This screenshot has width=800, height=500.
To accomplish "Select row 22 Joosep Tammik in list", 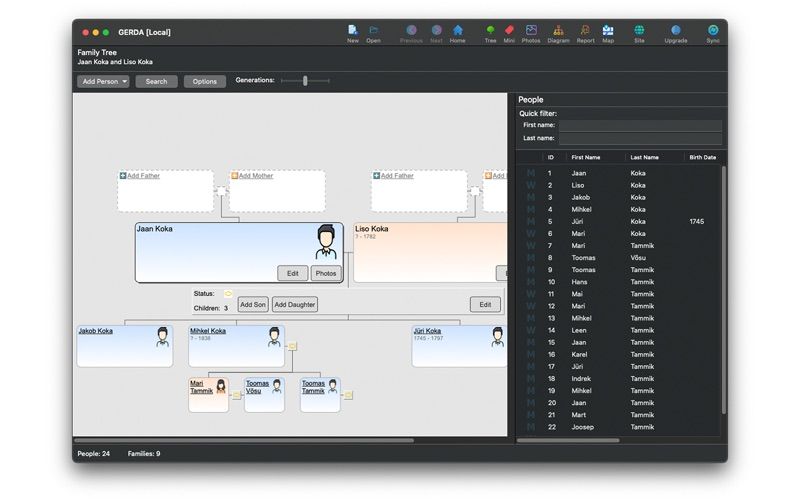I will (x=619, y=427).
